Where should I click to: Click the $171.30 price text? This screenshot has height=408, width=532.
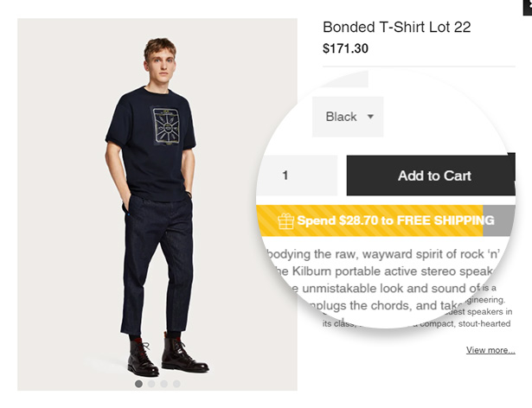click(345, 48)
